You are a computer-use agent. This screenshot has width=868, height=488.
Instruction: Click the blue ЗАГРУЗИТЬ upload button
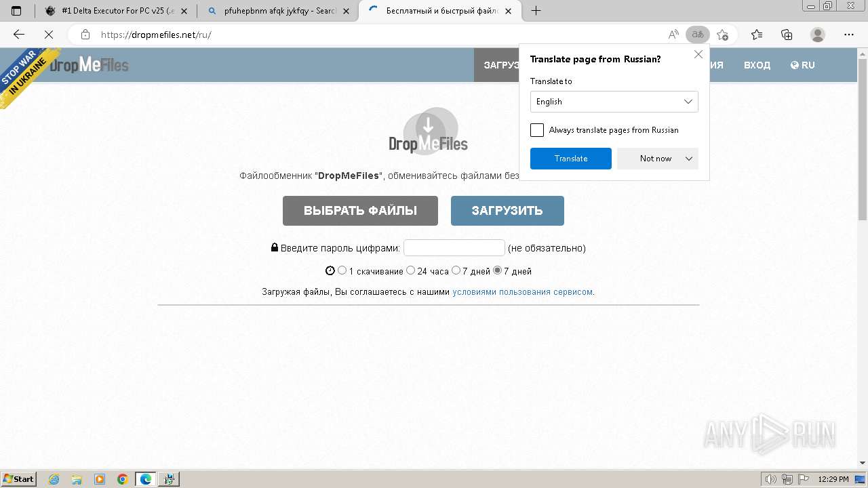pos(507,211)
